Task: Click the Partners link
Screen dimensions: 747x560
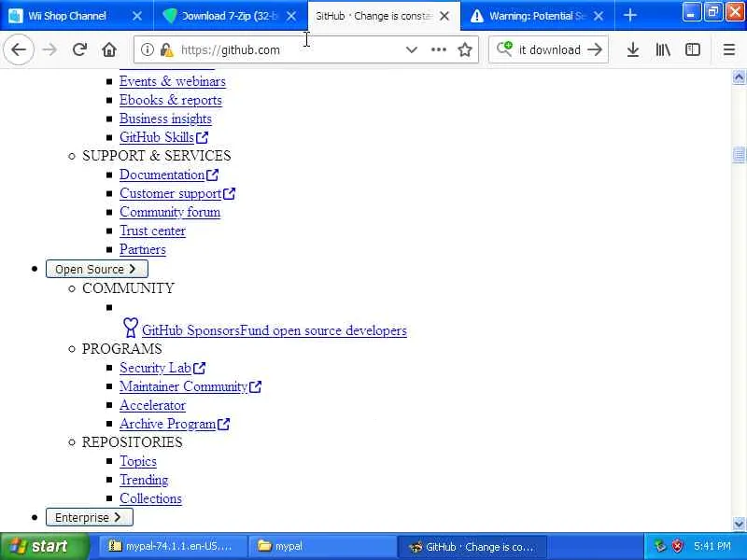Action: click(143, 249)
